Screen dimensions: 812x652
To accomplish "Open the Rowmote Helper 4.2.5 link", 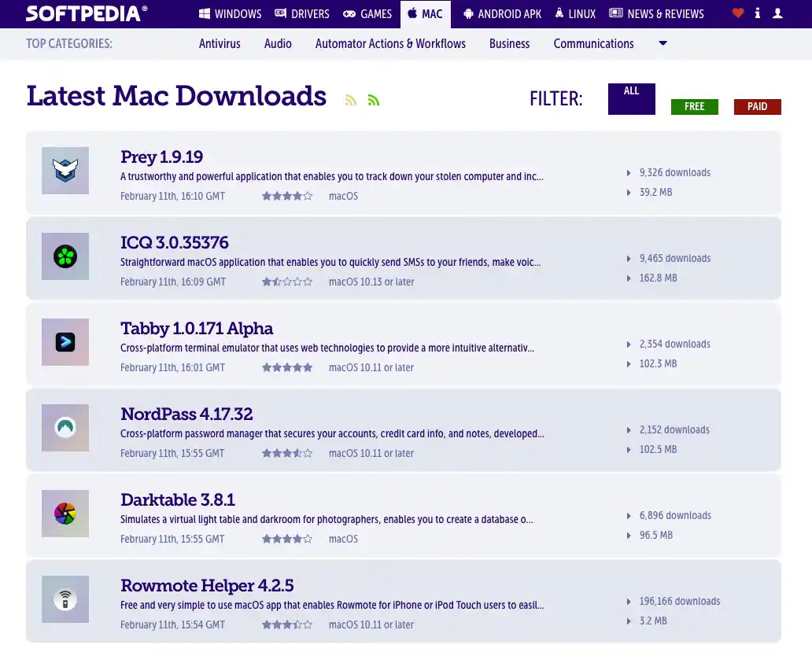I will coord(207,586).
